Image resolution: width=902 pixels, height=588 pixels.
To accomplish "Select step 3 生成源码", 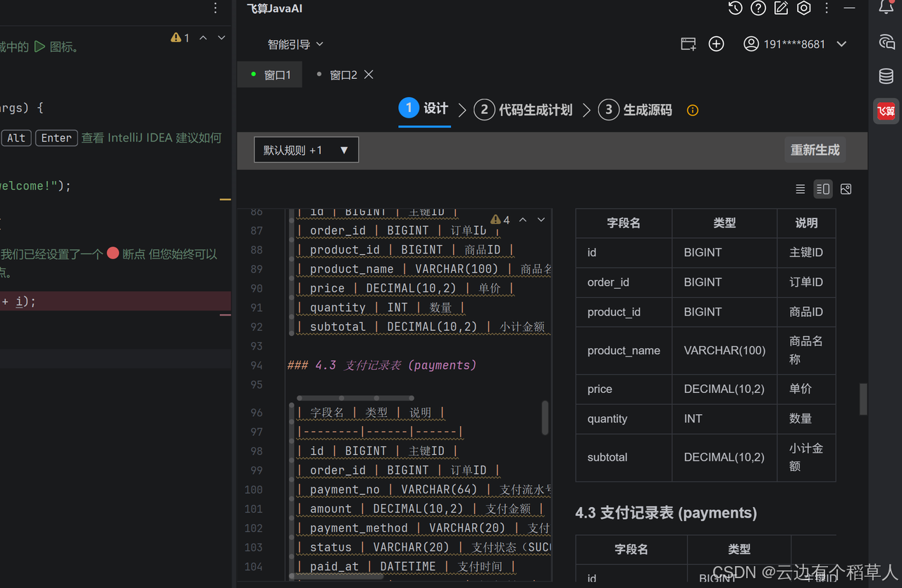I will tap(636, 110).
